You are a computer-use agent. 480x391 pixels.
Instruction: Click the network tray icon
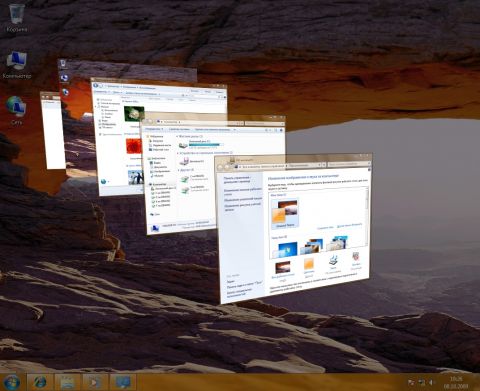click(x=421, y=382)
